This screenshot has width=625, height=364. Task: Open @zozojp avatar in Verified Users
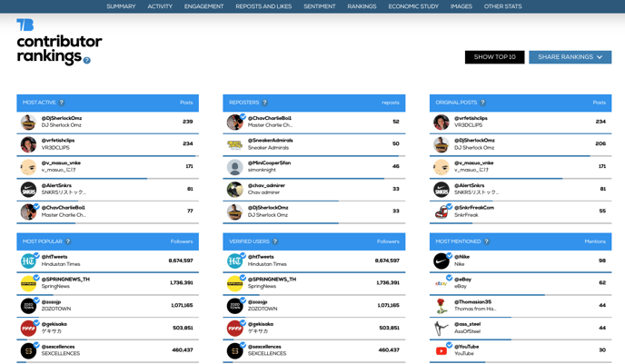click(x=234, y=306)
